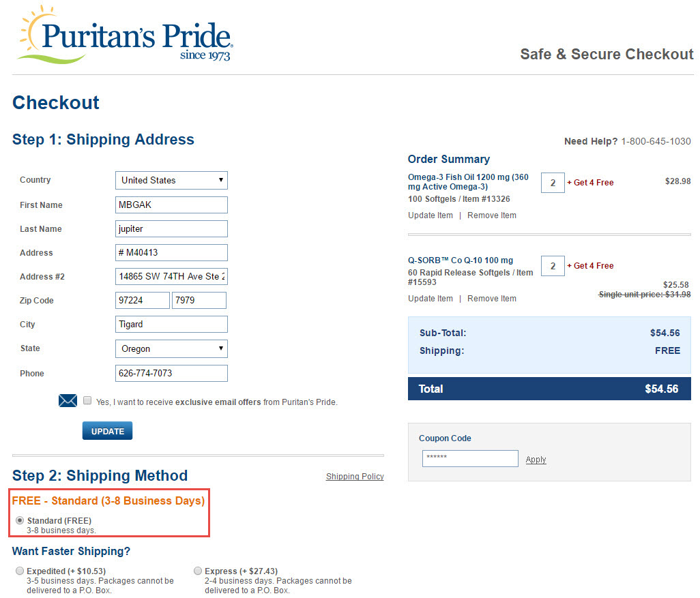The height and width of the screenshot is (598, 700).
Task: Click Update Item for Q-SORB Co Q-10
Action: pos(431,299)
